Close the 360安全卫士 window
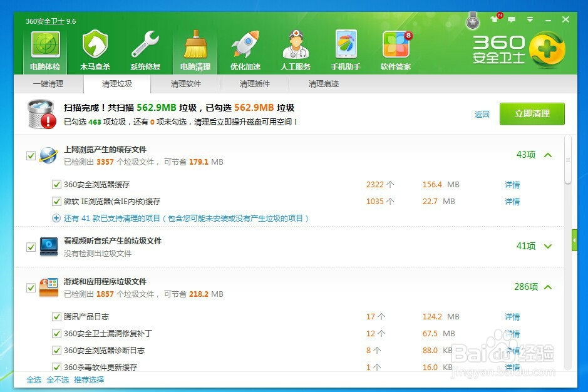Screen dimensions: 588x392 click(566, 19)
